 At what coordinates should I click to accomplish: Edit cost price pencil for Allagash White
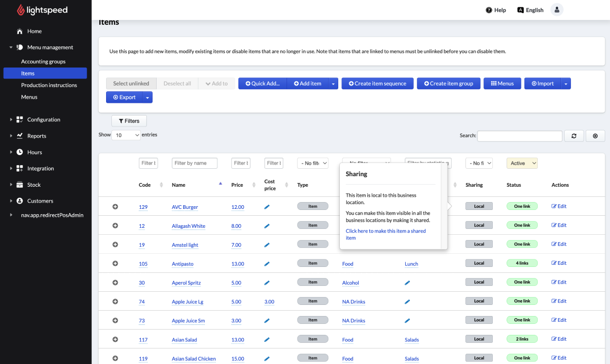coord(267,226)
